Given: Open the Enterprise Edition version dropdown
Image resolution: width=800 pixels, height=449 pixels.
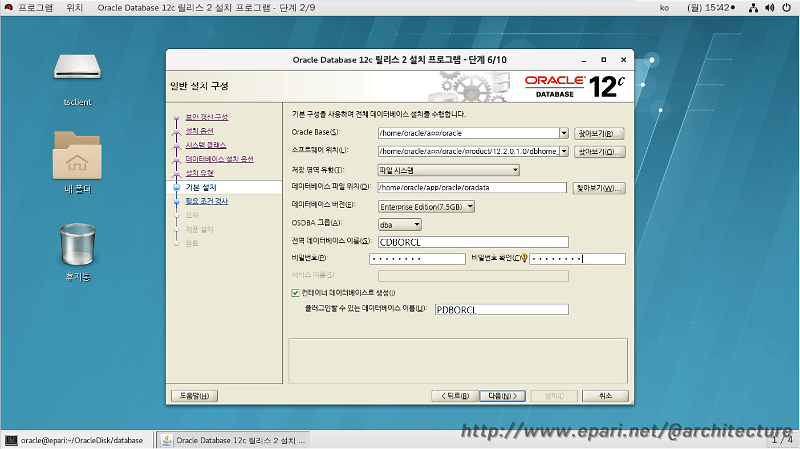Looking at the screenshot, I should [427, 207].
